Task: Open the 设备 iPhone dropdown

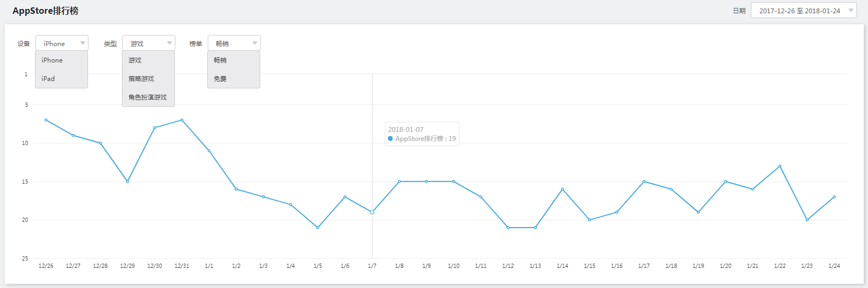Action: 62,43
